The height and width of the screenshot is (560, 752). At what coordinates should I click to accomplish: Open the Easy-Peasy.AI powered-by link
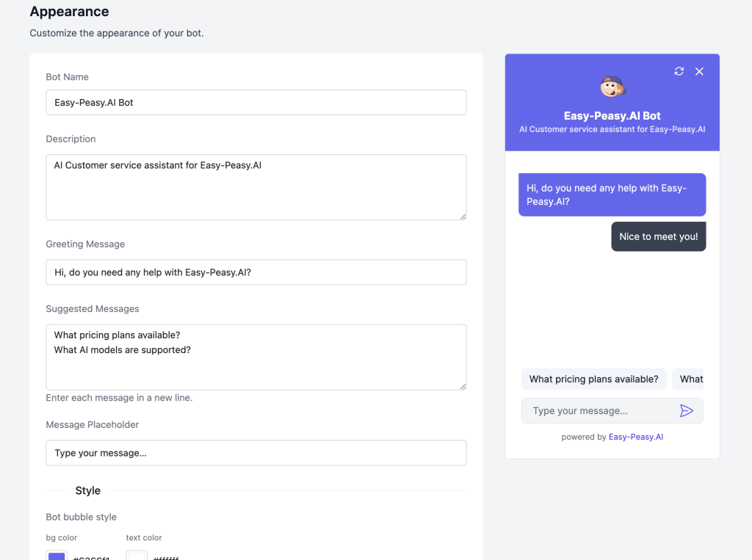point(636,437)
